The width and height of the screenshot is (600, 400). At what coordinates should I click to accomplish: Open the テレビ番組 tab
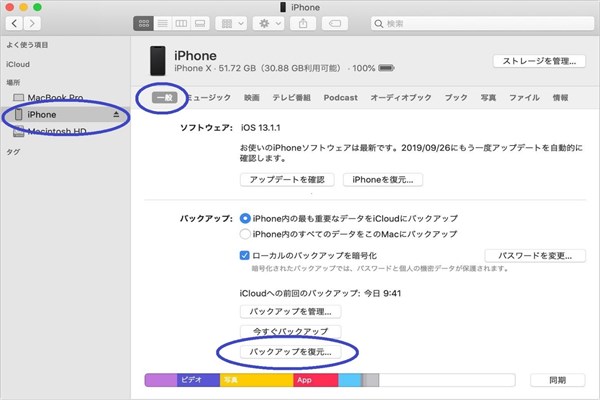click(x=292, y=98)
